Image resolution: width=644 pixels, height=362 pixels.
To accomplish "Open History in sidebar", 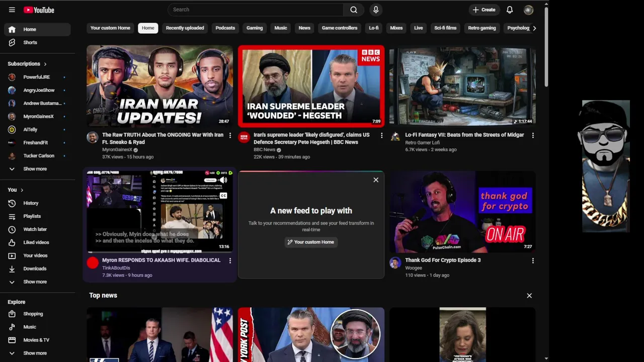I will coord(37,203).
